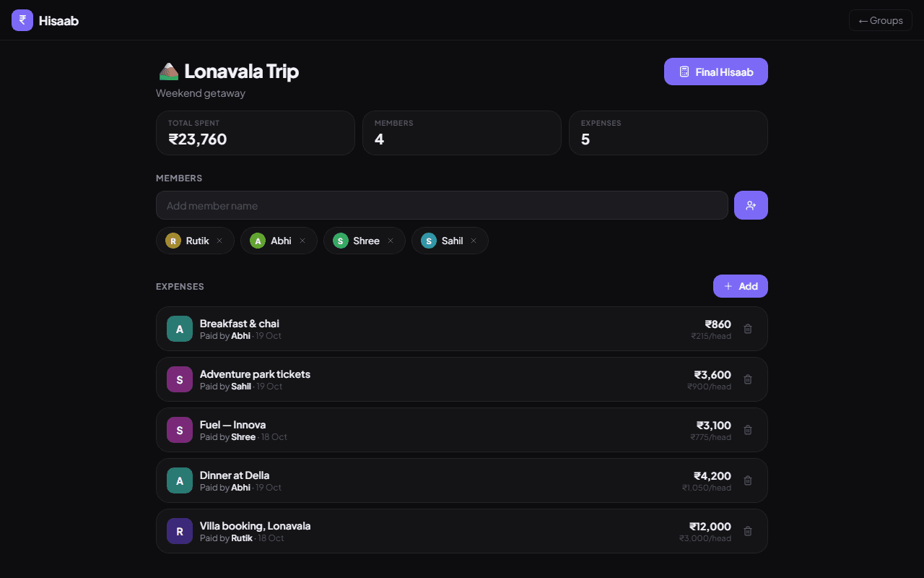Remove Sahil from members

(x=474, y=241)
